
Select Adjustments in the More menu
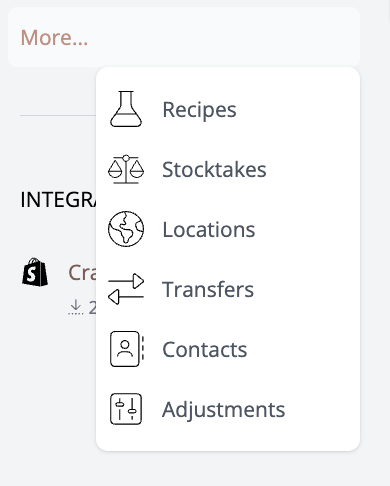coord(223,409)
